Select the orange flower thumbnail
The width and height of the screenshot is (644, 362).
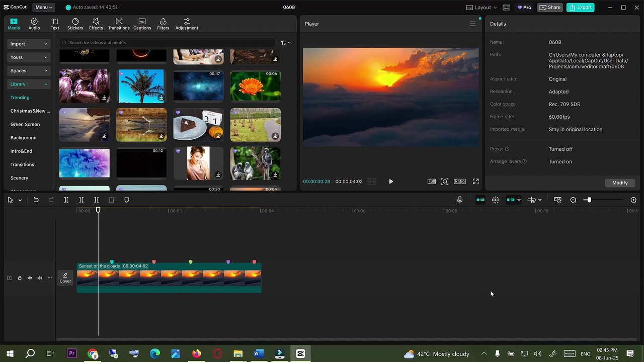[x=255, y=86]
